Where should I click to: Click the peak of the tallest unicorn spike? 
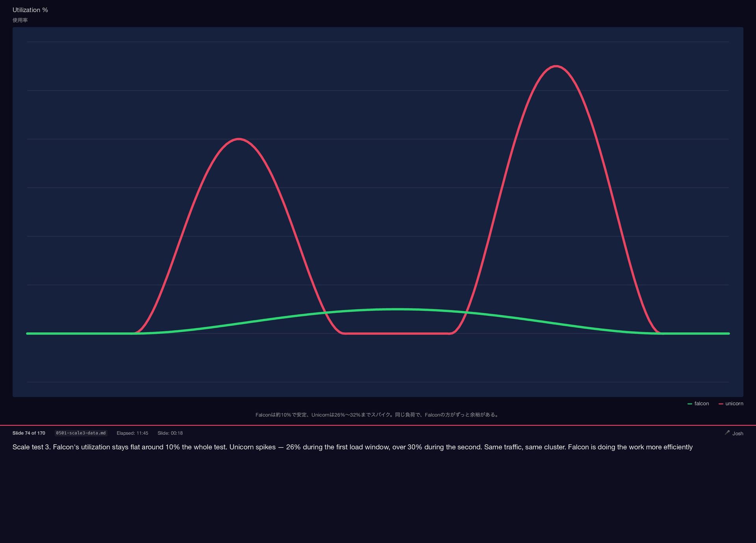[556, 66]
